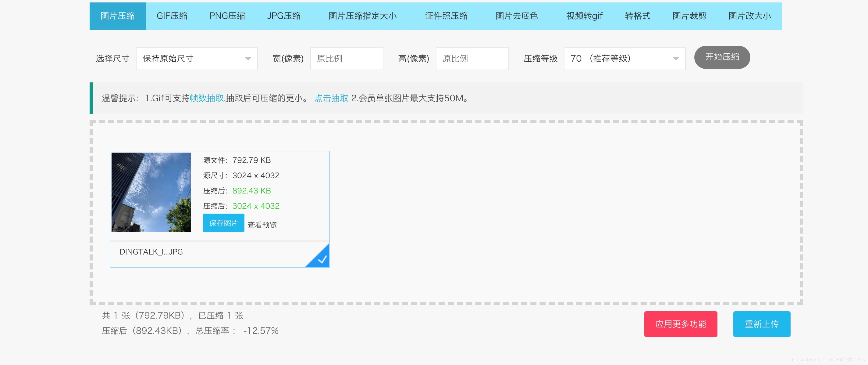Screen dimensions: 868x365
Task: Open the 图片去底色 tab
Action: click(x=516, y=16)
